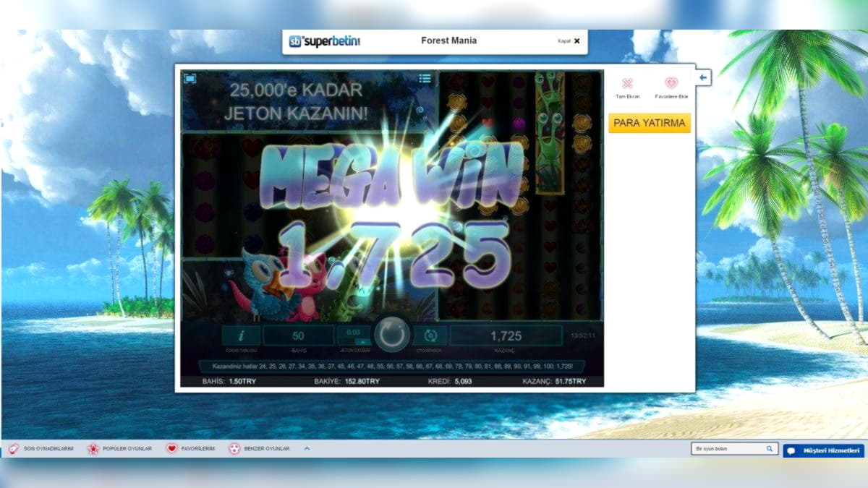Click the BAKİYE 152.80TRY text

346,381
